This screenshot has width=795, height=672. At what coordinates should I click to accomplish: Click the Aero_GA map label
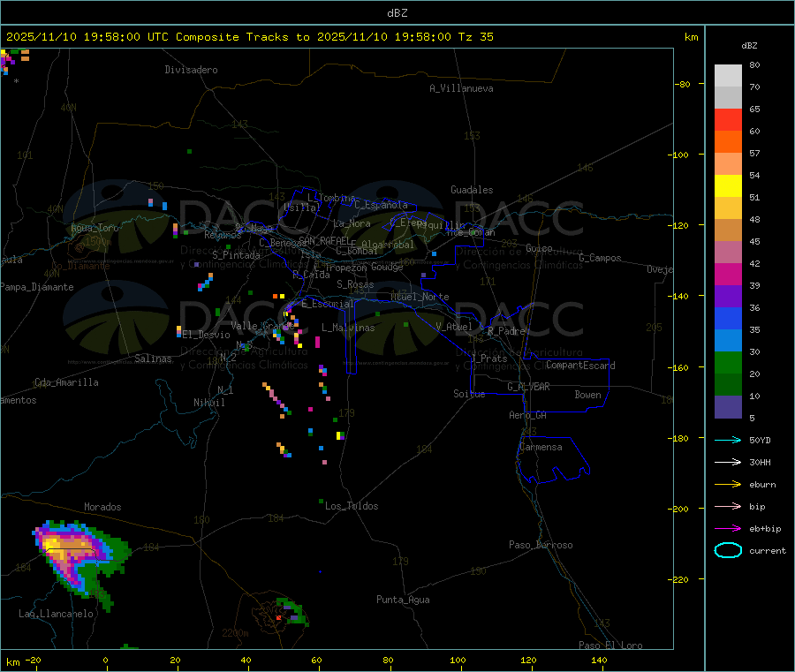click(x=528, y=415)
